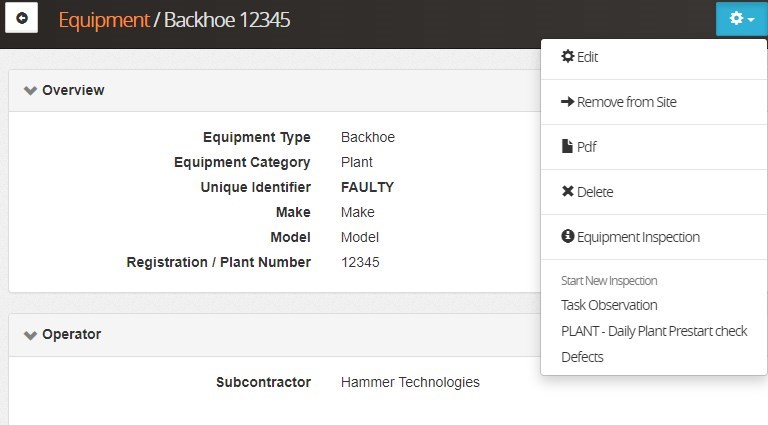Go to Equipment breadcrumb link
768x425 pixels.
click(x=103, y=19)
